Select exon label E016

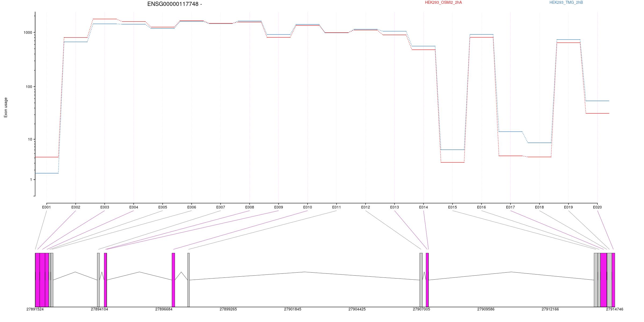(481, 207)
